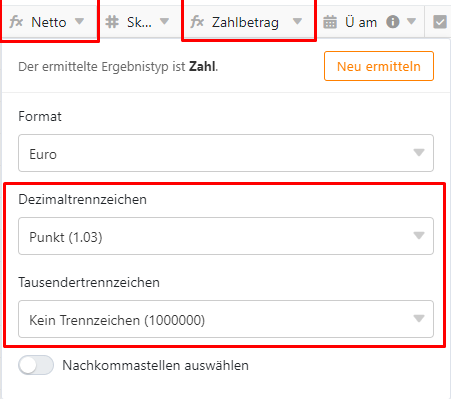Open the Tausendertrennzeichen dropdown Kein Trennzeichen
This screenshot has height=399, width=451.
pos(226,319)
